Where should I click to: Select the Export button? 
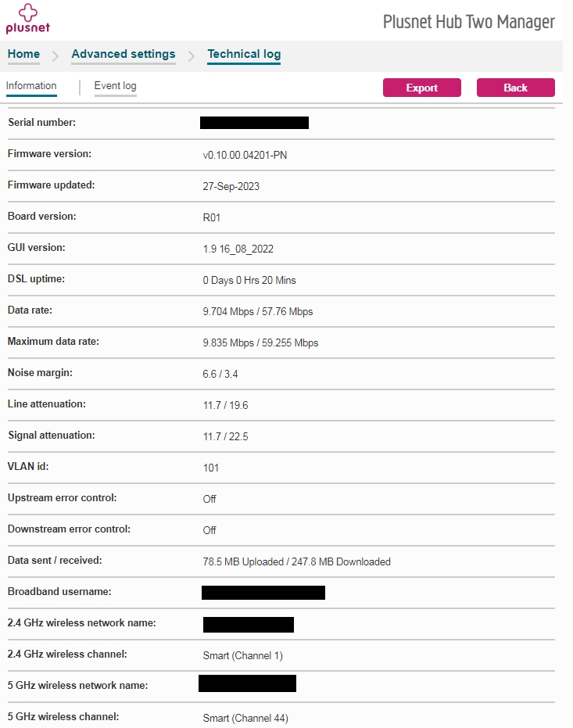click(x=422, y=88)
